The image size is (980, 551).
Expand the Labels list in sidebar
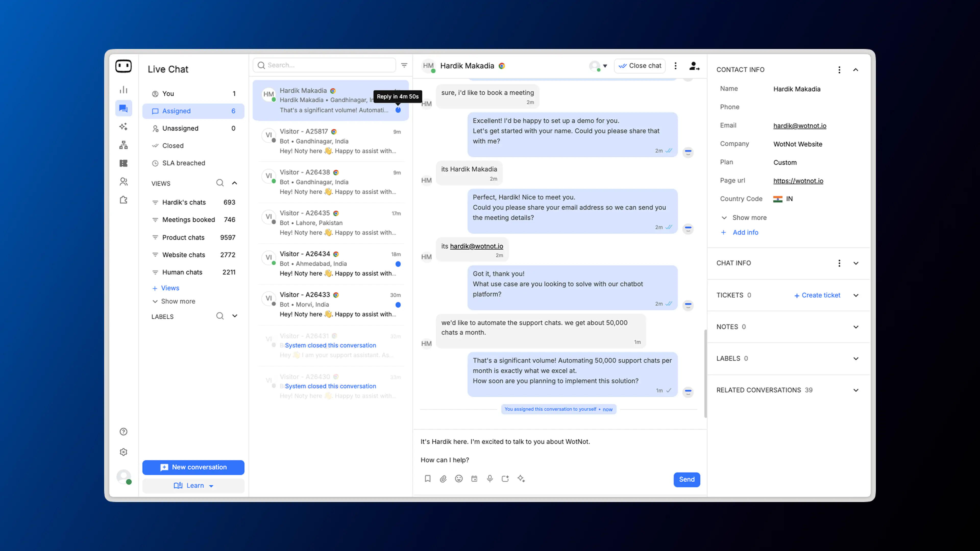tap(235, 316)
